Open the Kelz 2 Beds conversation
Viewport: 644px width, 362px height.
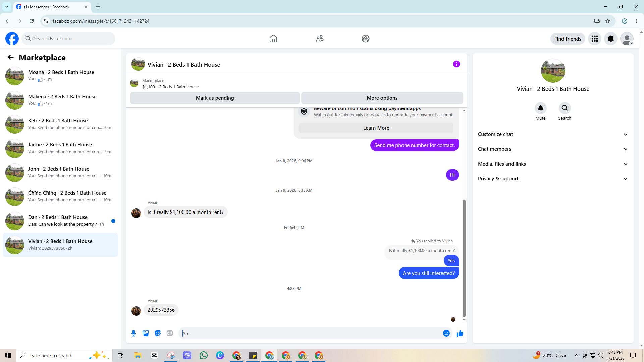pyautogui.click(x=60, y=124)
